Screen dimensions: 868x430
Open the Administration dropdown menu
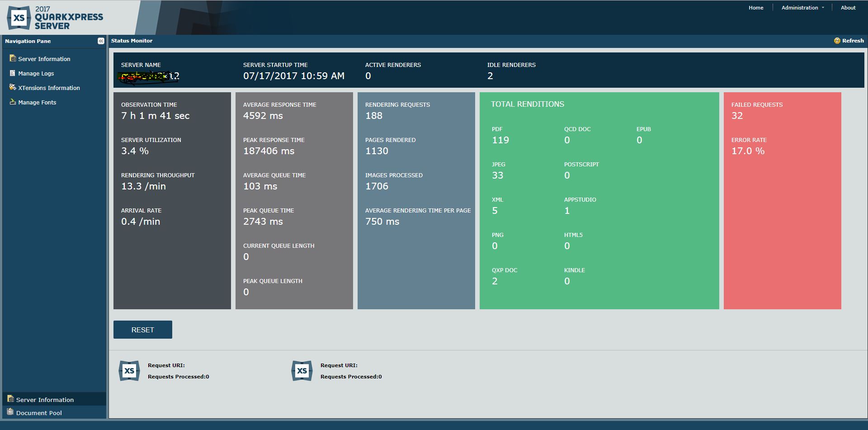[x=802, y=8]
